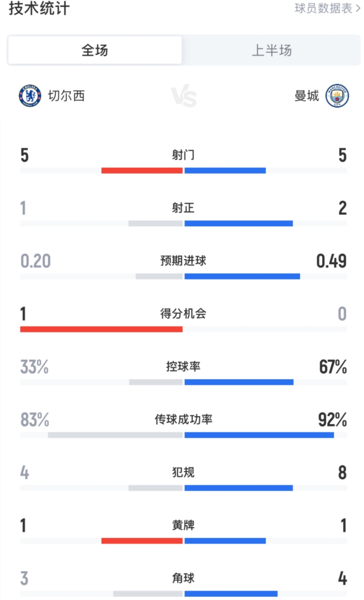Select the 预期进球 stat label
Image resolution: width=364 pixels, height=600 pixels.
[183, 261]
